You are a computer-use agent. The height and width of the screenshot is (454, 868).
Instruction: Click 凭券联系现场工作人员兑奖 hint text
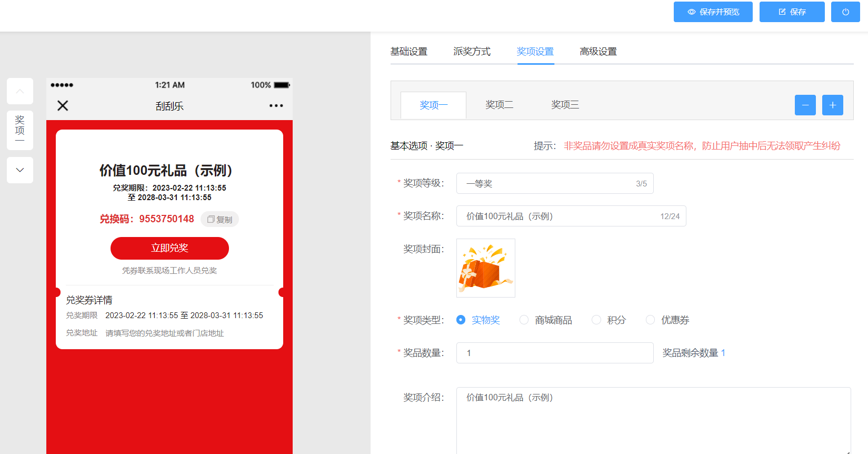click(x=169, y=271)
